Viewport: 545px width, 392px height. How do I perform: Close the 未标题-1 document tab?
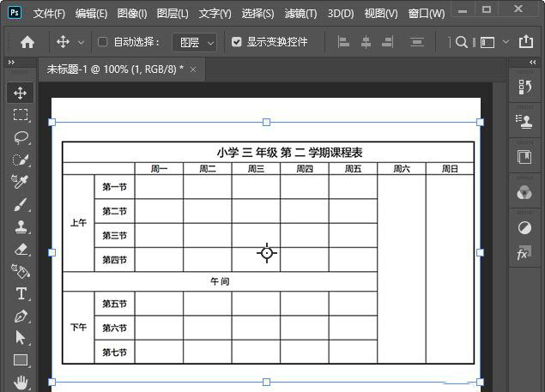click(193, 69)
